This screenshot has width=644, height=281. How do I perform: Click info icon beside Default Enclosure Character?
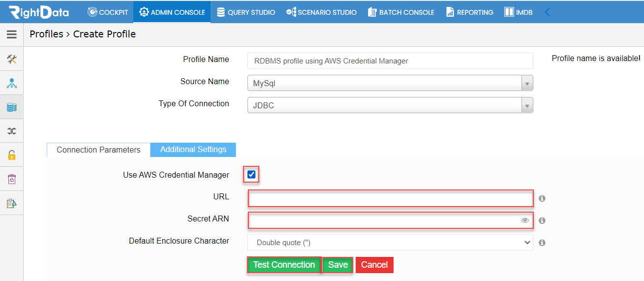click(542, 243)
